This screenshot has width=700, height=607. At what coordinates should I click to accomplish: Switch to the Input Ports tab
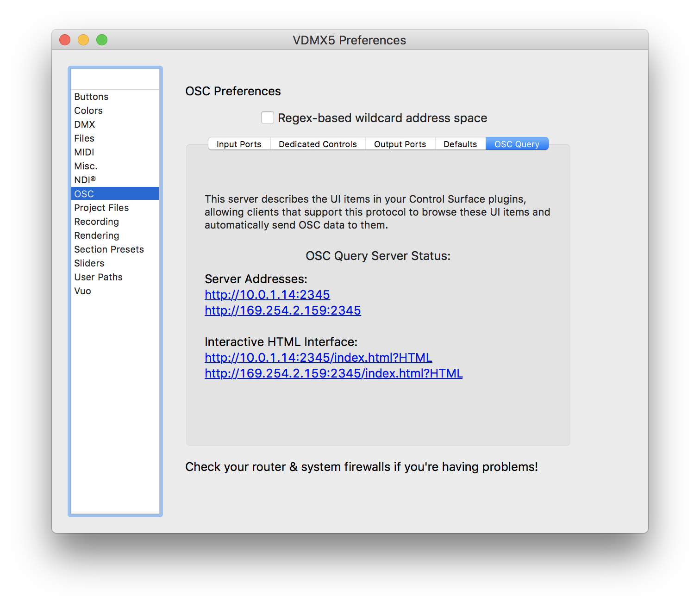tap(239, 144)
